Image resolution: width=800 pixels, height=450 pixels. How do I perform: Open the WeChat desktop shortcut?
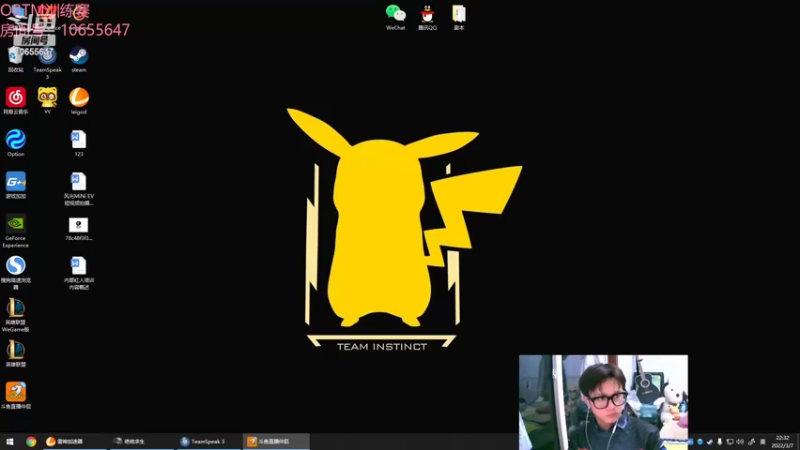coord(395,18)
